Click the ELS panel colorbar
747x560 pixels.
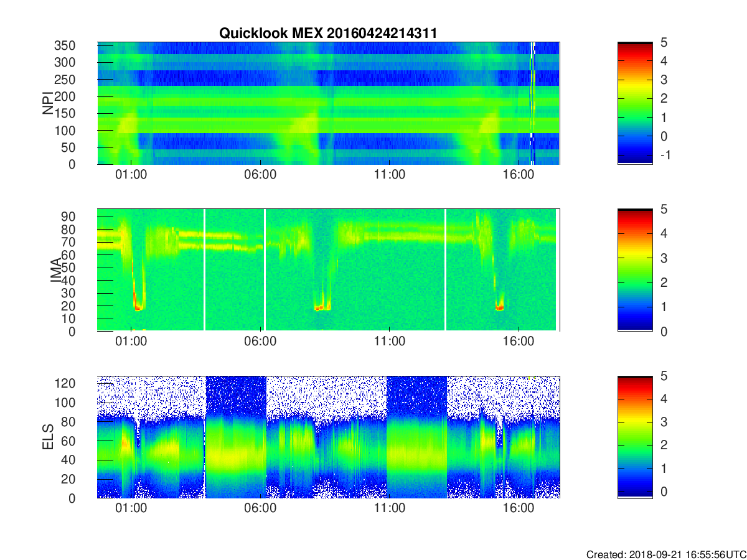635,437
